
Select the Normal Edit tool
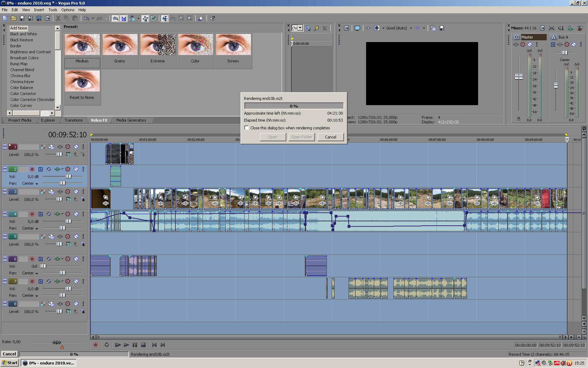pos(164,18)
